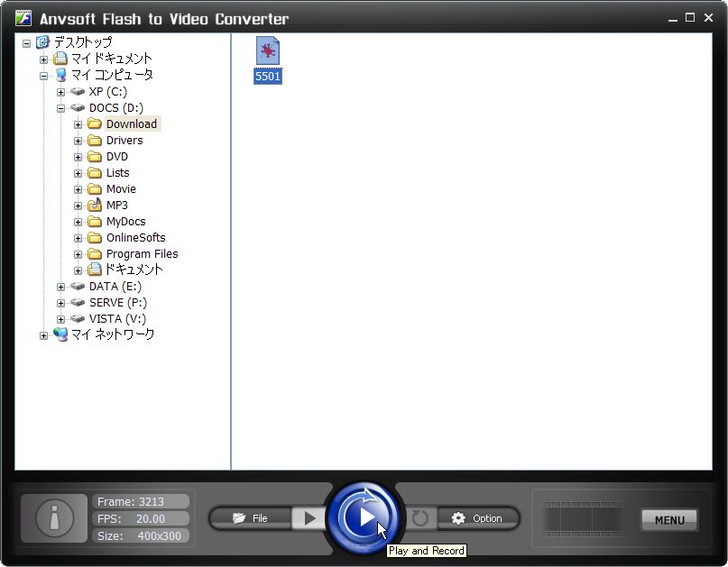
Task: Expand the VISTA (V:) drive
Action: [60, 319]
